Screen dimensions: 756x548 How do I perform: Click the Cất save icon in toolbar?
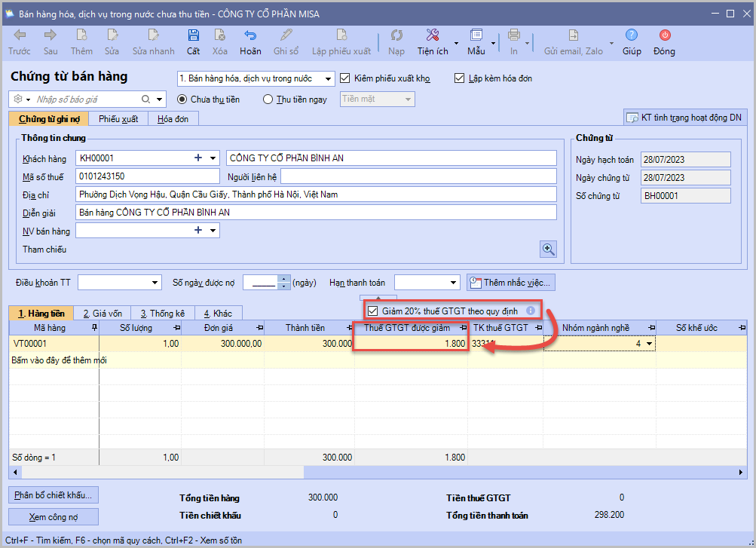(x=194, y=35)
